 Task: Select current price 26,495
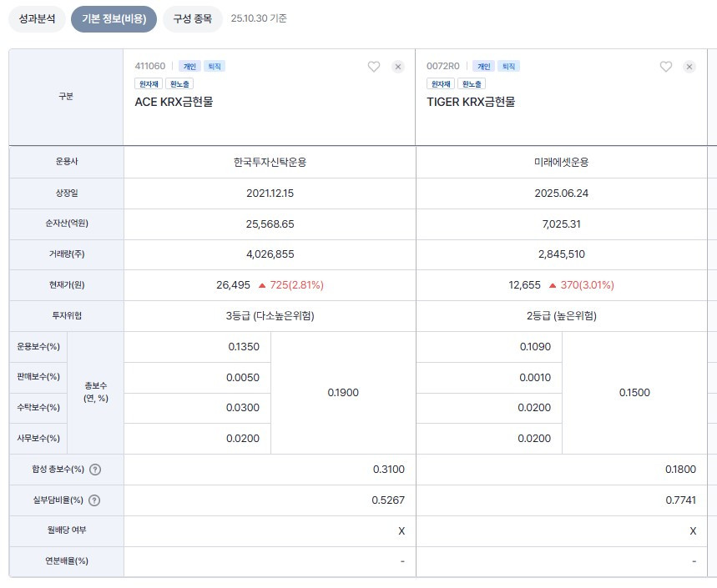pos(233,285)
